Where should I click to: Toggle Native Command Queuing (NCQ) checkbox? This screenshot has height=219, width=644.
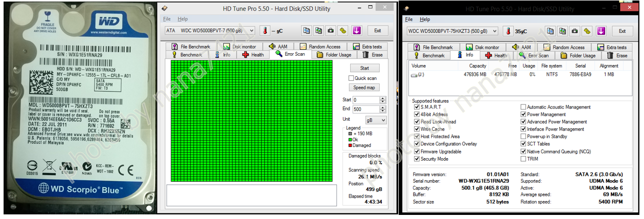523,151
